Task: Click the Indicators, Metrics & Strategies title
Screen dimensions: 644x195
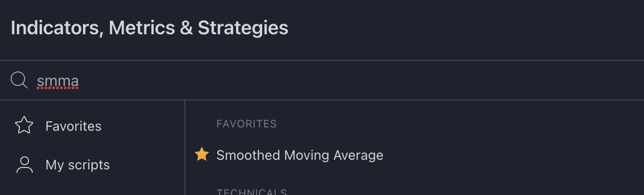Action: pyautogui.click(x=150, y=28)
